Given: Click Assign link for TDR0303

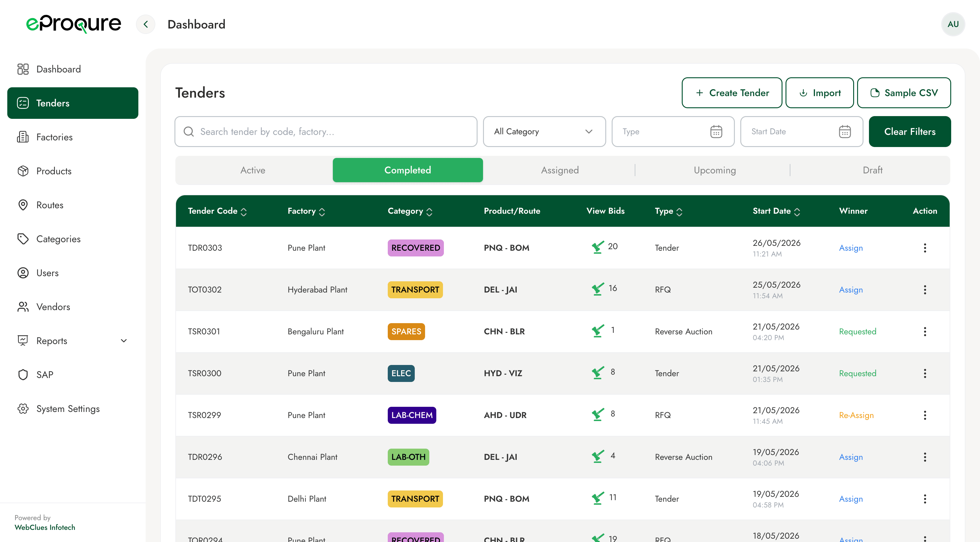Looking at the screenshot, I should click(851, 248).
